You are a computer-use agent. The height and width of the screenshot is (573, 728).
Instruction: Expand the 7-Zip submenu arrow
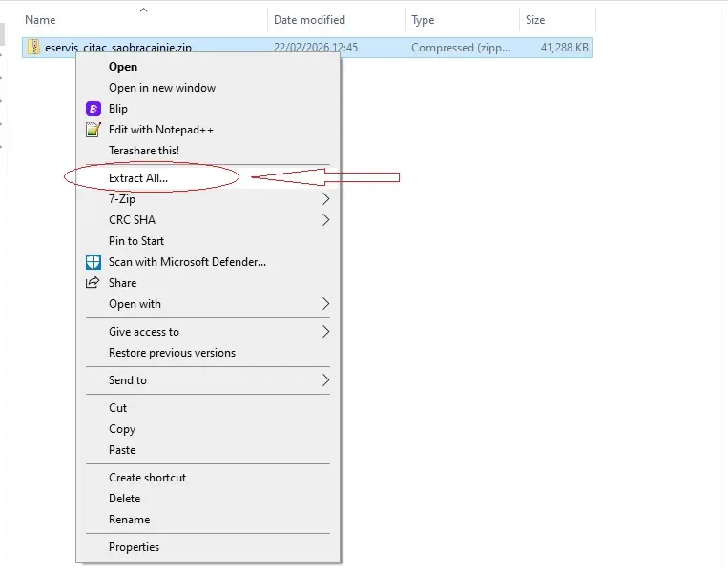[x=326, y=199]
